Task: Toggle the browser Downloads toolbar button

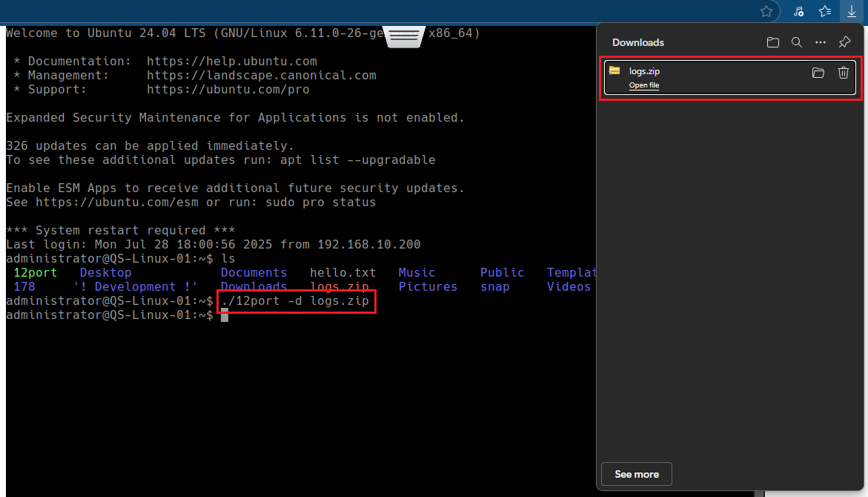Action: tap(852, 11)
